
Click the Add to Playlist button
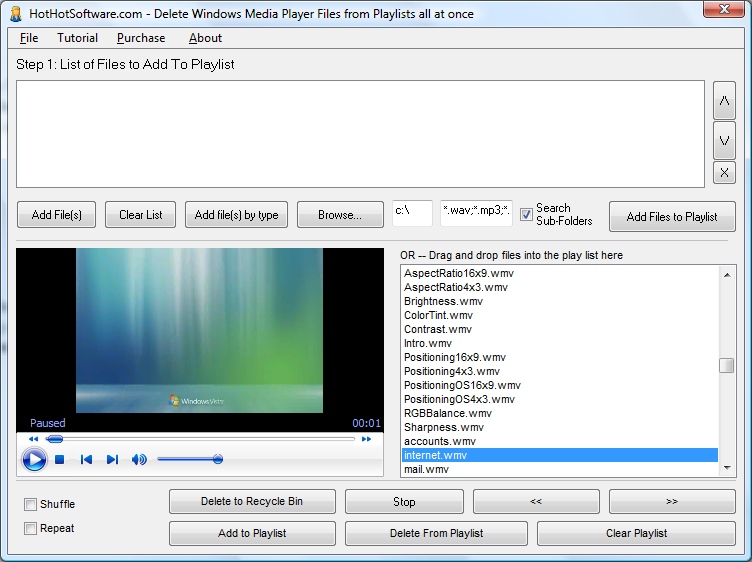coord(252,533)
